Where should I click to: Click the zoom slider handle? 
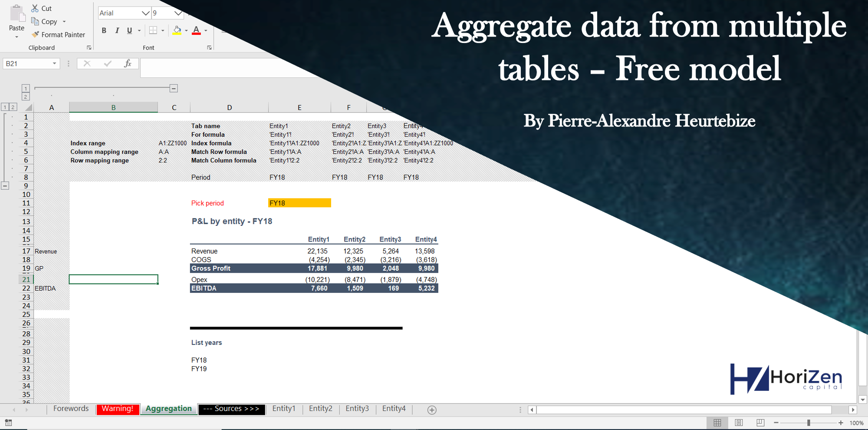[x=809, y=423]
